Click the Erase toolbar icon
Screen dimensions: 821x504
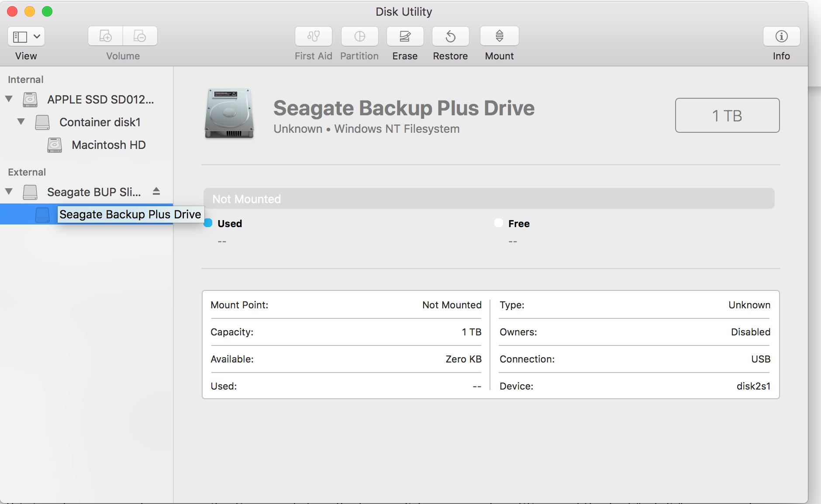coord(405,36)
